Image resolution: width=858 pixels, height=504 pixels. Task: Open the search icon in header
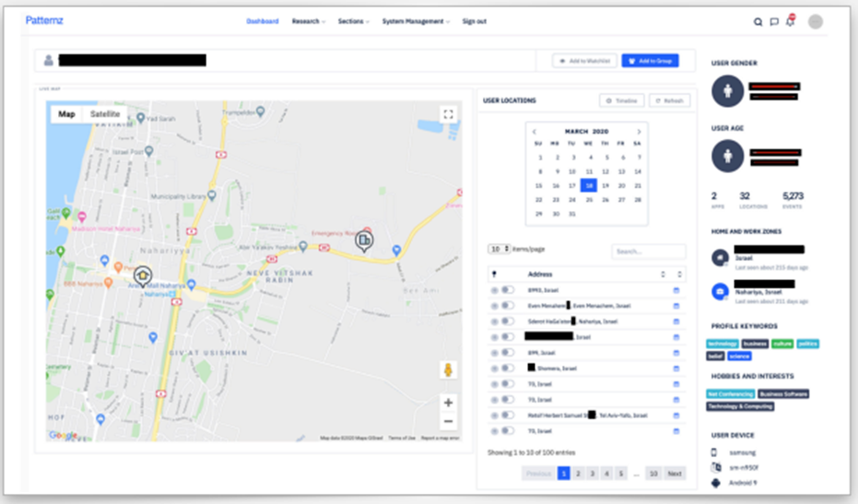pyautogui.click(x=758, y=22)
